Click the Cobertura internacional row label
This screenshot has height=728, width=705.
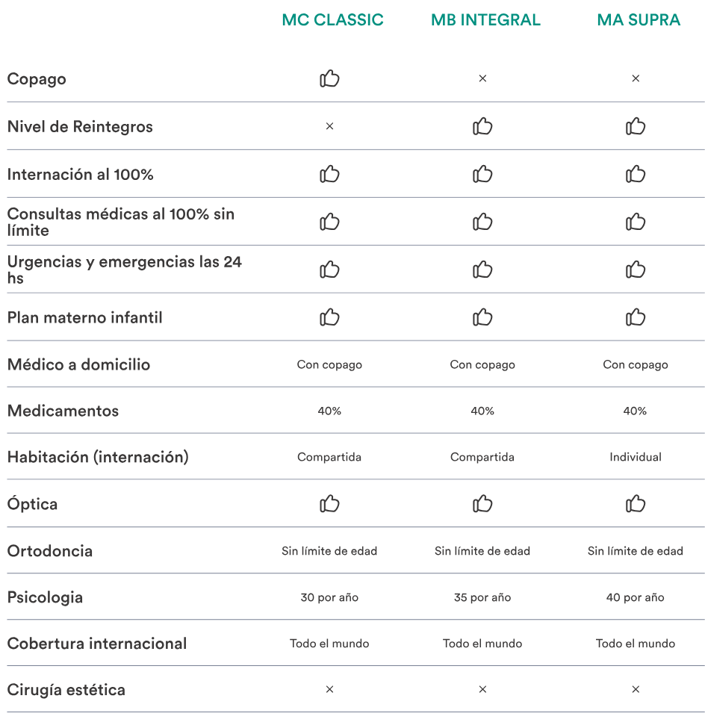[97, 644]
